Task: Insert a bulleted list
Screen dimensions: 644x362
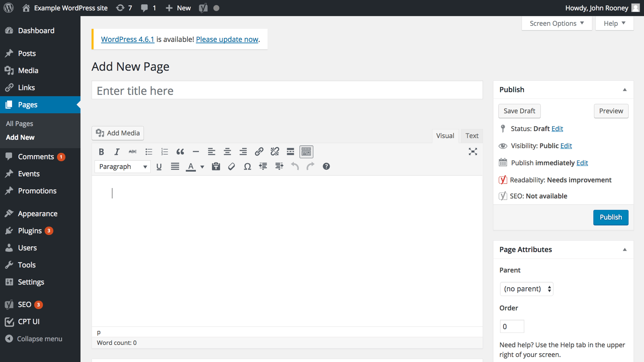Action: coord(149,151)
